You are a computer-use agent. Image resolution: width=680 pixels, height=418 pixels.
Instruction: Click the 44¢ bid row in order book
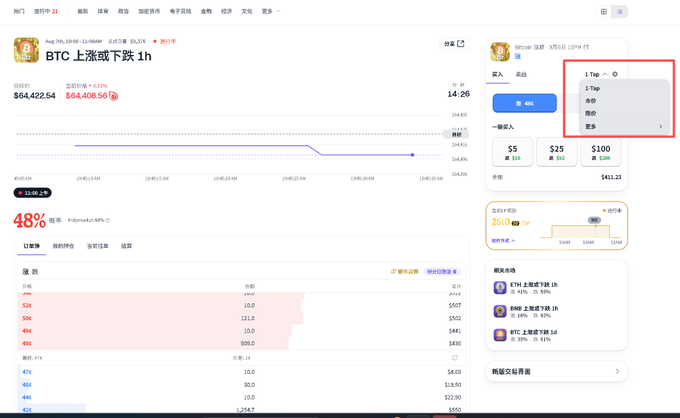[x=242, y=397]
